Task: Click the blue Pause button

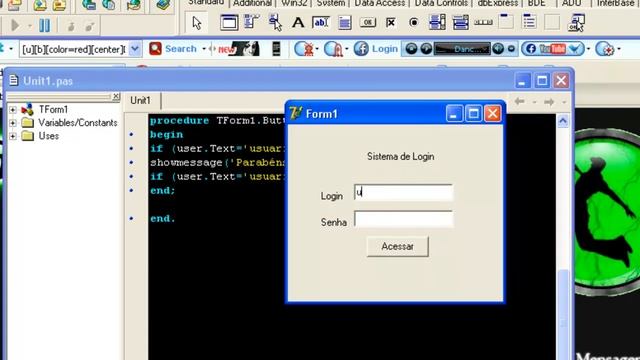Action: 44,26
